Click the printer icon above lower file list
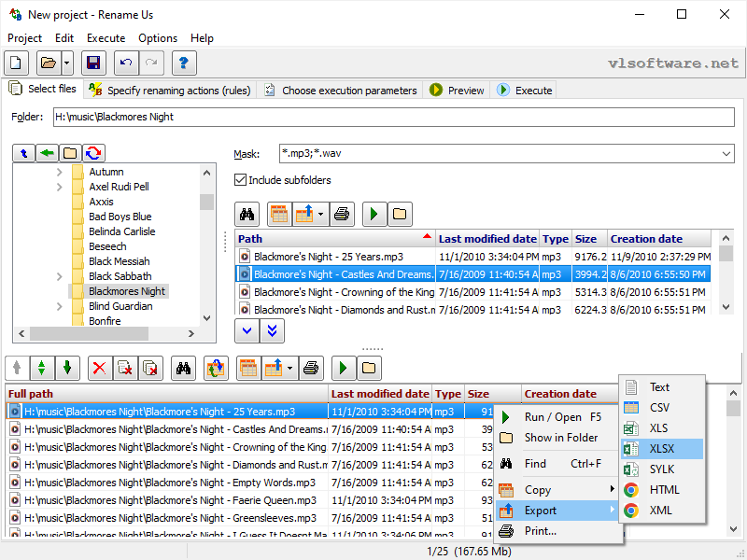The width and height of the screenshot is (747, 560). pyautogui.click(x=311, y=368)
